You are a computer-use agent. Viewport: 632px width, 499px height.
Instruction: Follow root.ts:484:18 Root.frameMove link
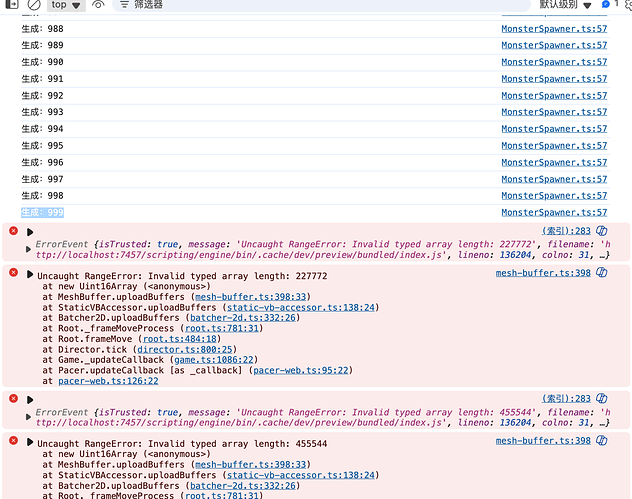tap(180, 339)
